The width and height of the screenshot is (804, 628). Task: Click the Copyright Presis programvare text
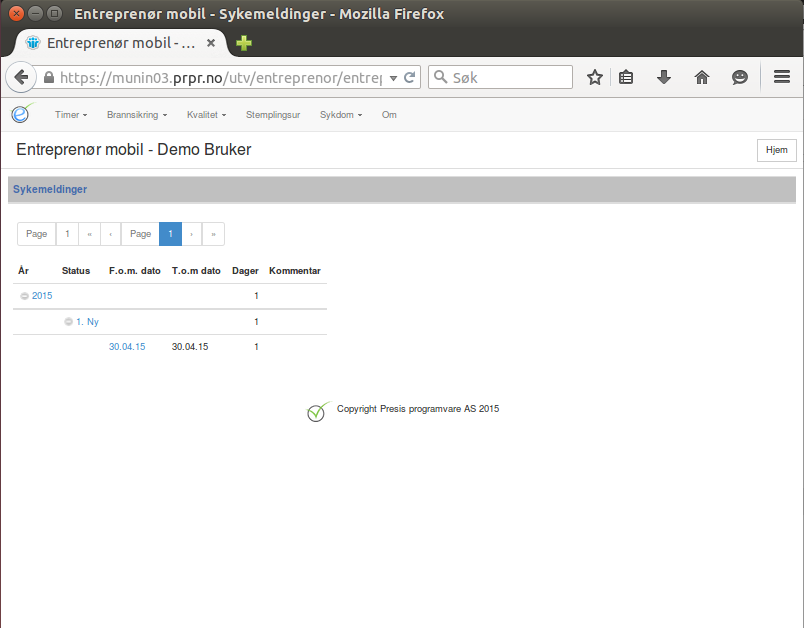pyautogui.click(x=418, y=409)
